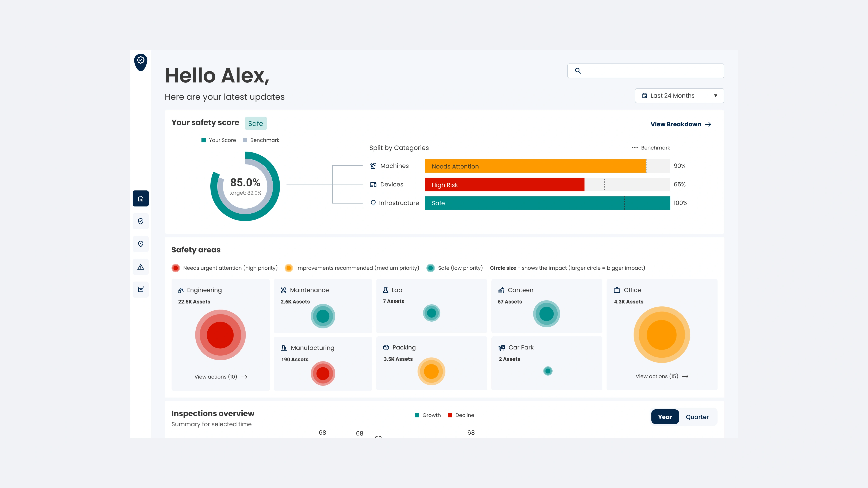Click the calendar icon in date filter
868x488 pixels.
644,96
